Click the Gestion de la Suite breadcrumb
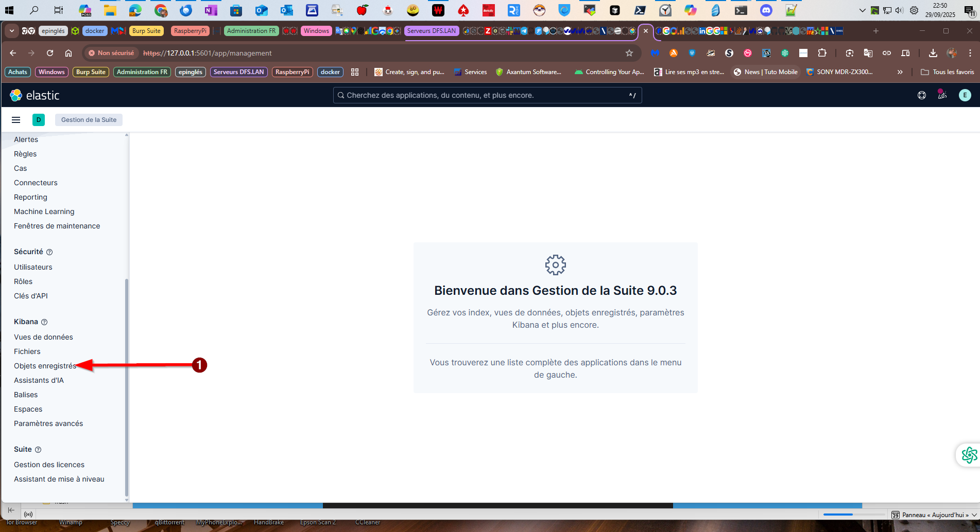 tap(89, 120)
